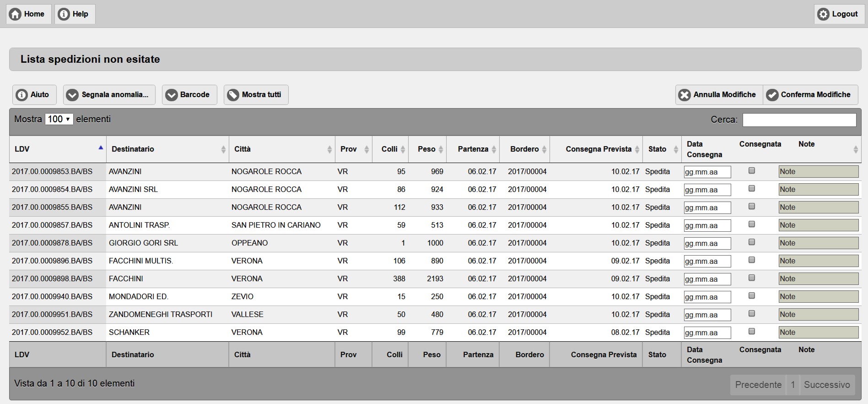Click Data Consegna field for SCHANKER row

click(707, 333)
